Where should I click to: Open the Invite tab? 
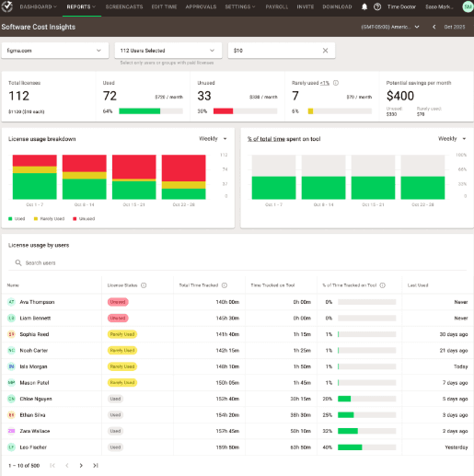coord(306,6)
